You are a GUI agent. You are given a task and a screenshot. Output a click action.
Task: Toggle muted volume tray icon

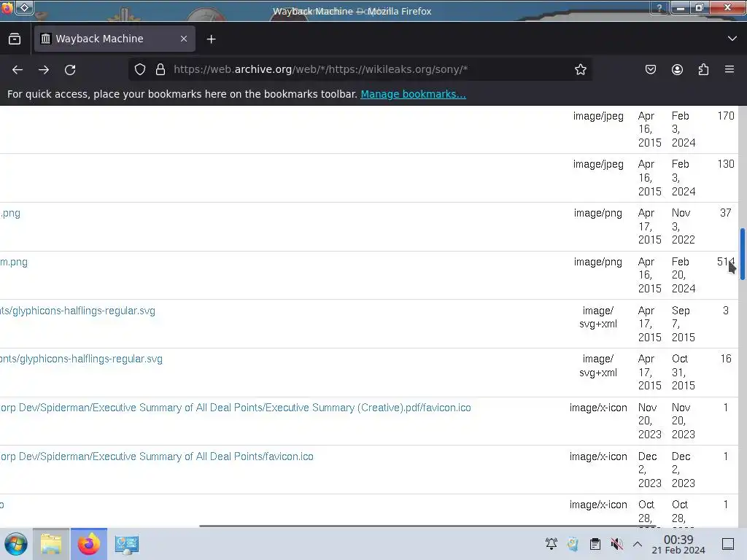[x=616, y=544]
